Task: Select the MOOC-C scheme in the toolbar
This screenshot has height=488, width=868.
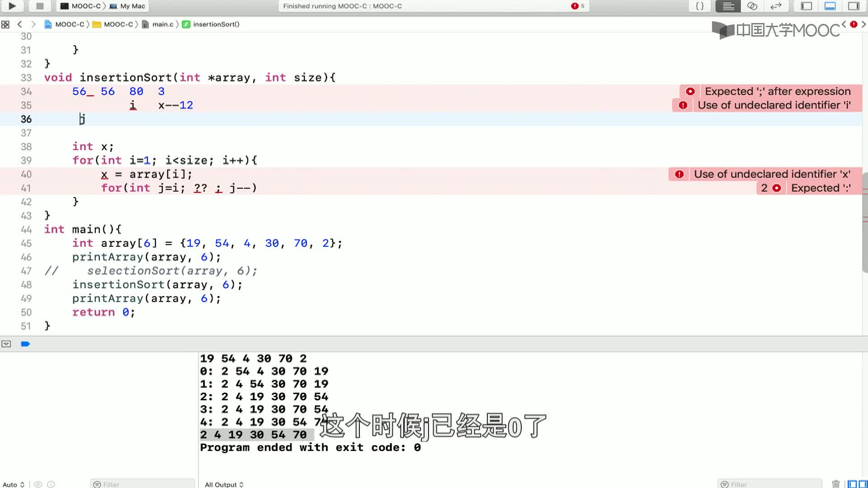Action: coord(81,6)
